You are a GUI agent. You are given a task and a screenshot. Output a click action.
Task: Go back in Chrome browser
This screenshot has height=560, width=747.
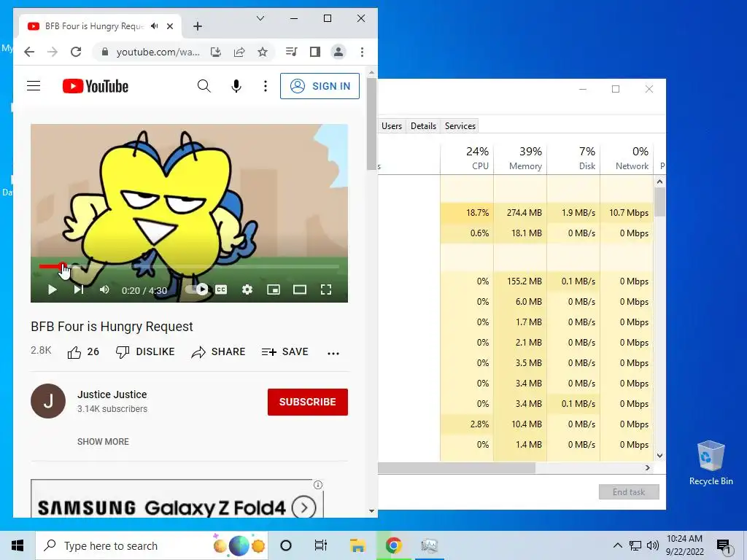pos(29,52)
